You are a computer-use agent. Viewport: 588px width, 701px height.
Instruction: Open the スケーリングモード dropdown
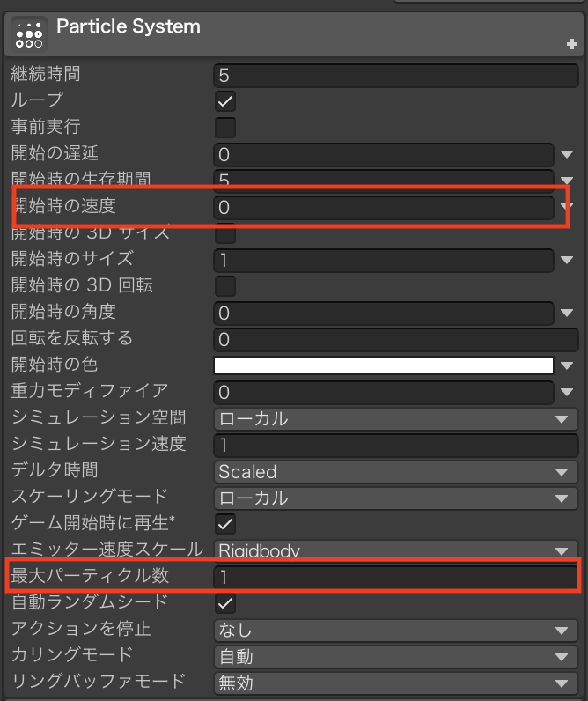(x=396, y=498)
